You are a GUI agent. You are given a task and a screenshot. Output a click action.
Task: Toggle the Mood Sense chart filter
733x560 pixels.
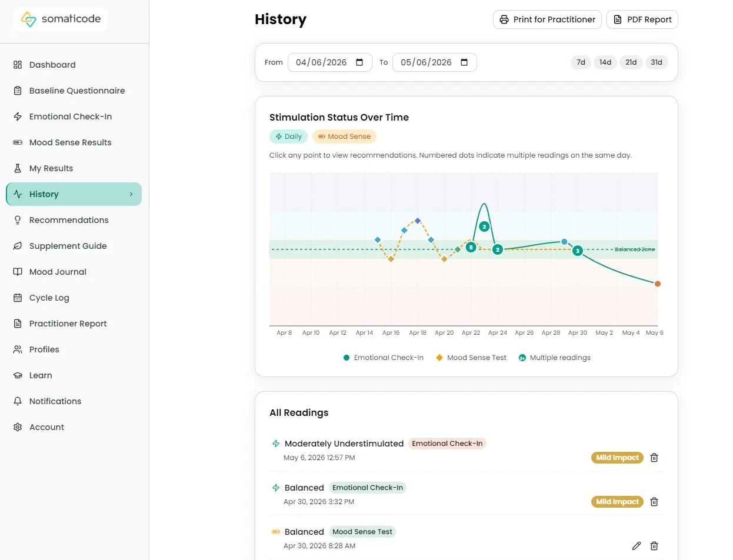pyautogui.click(x=344, y=136)
